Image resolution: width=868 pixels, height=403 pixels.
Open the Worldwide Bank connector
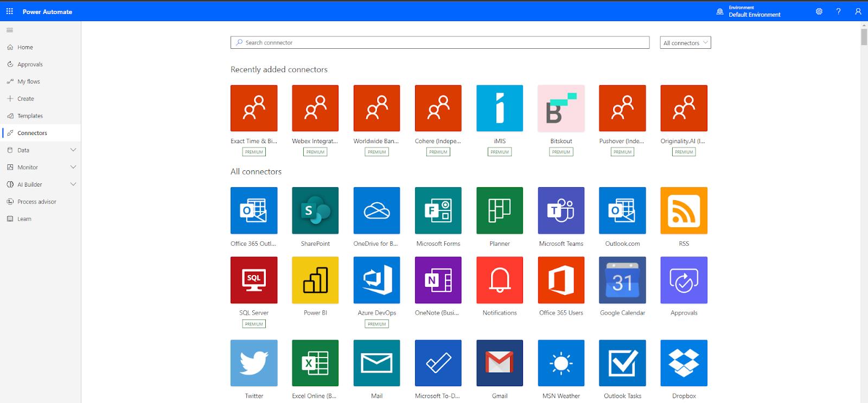[376, 108]
